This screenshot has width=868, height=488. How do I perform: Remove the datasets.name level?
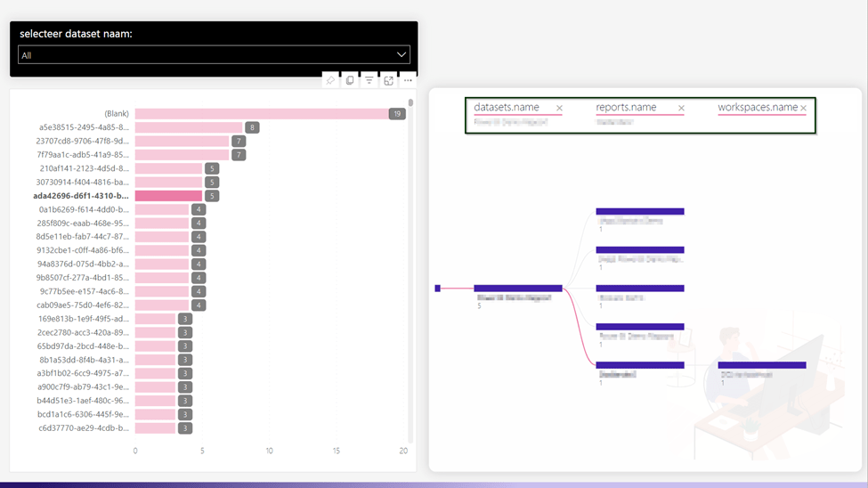559,109
